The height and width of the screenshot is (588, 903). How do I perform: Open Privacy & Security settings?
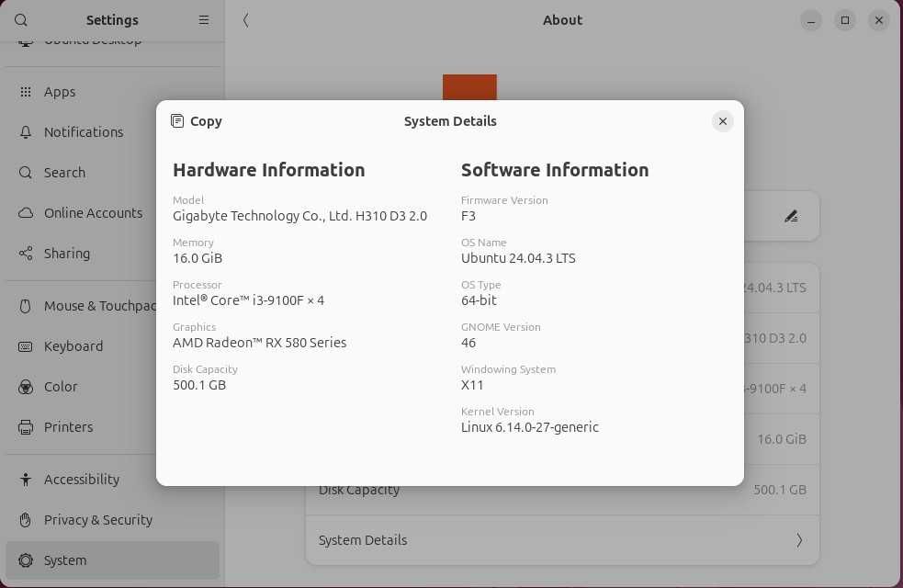(112, 519)
